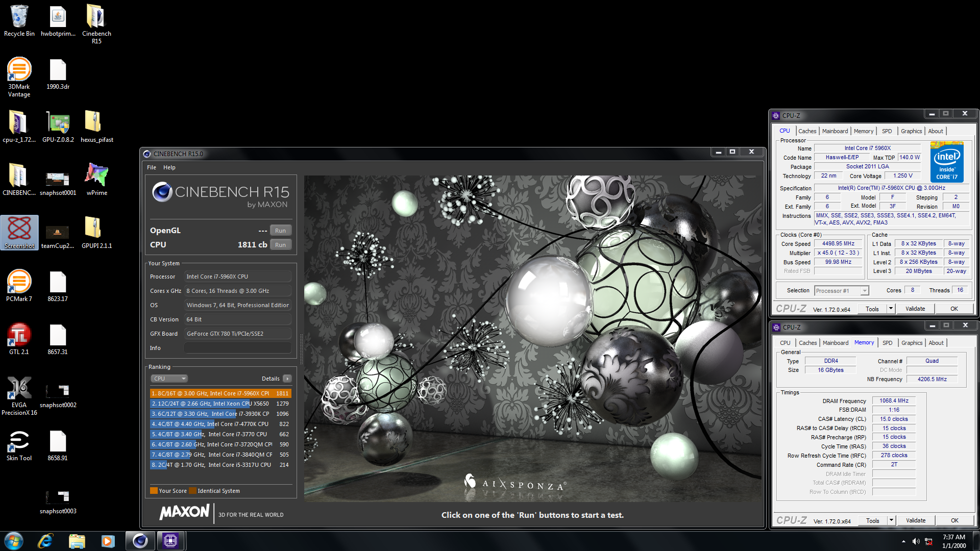Expand ranking Details arrow
Screen dimensions: 980x551
tap(287, 379)
